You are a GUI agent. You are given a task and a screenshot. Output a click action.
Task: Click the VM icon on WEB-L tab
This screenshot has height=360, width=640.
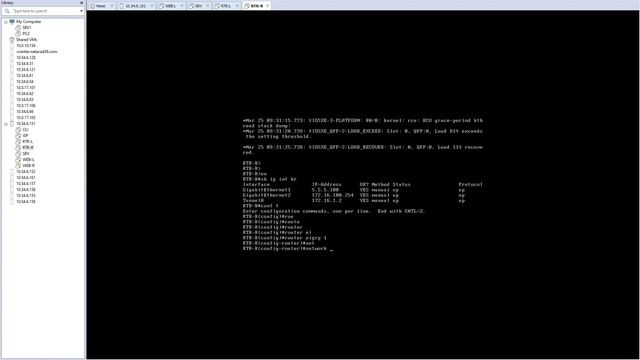click(x=162, y=6)
